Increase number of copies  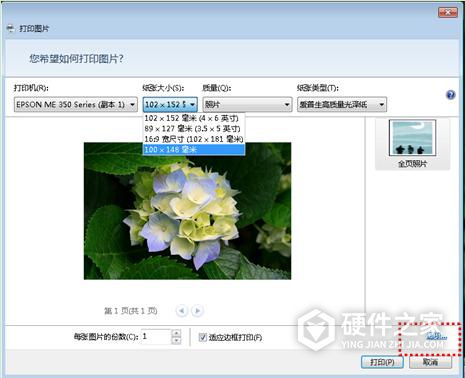coord(176,333)
